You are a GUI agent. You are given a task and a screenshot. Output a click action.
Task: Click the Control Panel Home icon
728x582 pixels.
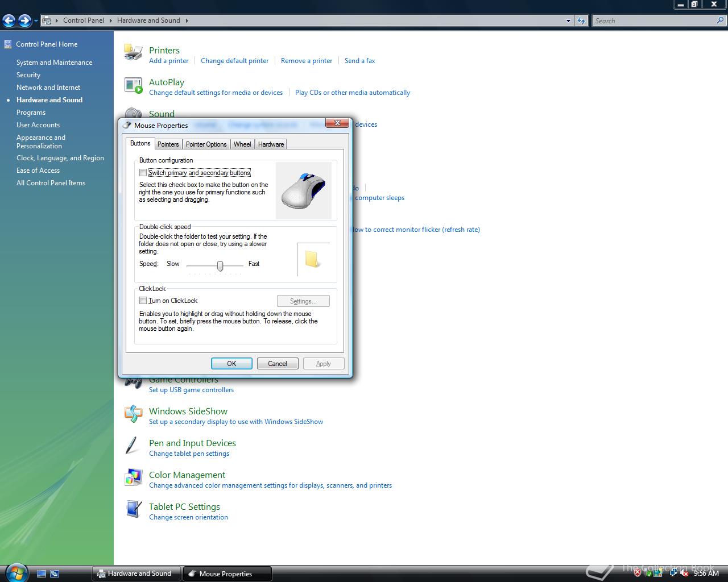(8, 44)
